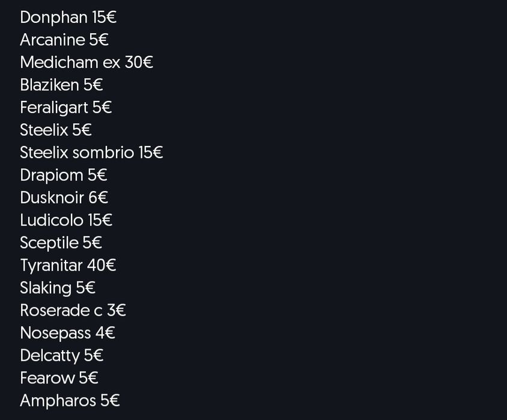
Task: Select the Blaziken 5€ line
Action: tap(61, 85)
